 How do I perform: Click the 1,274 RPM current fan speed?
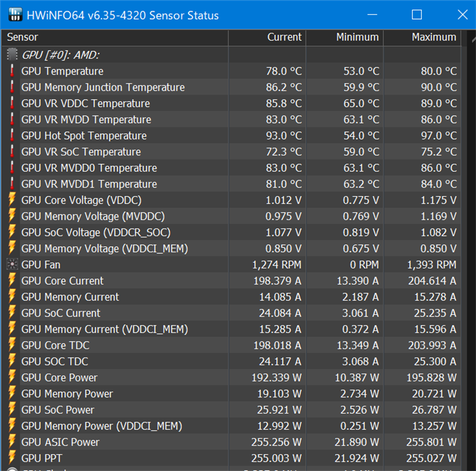pos(277,265)
